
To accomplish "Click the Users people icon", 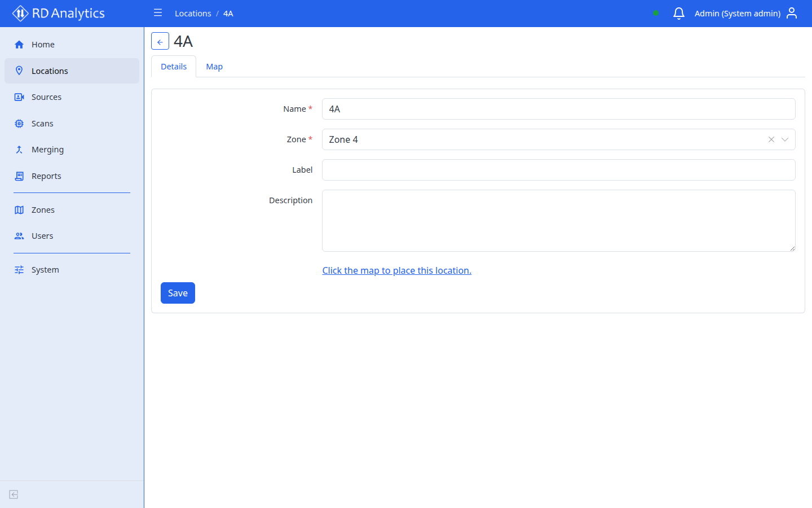I will pyautogui.click(x=19, y=236).
